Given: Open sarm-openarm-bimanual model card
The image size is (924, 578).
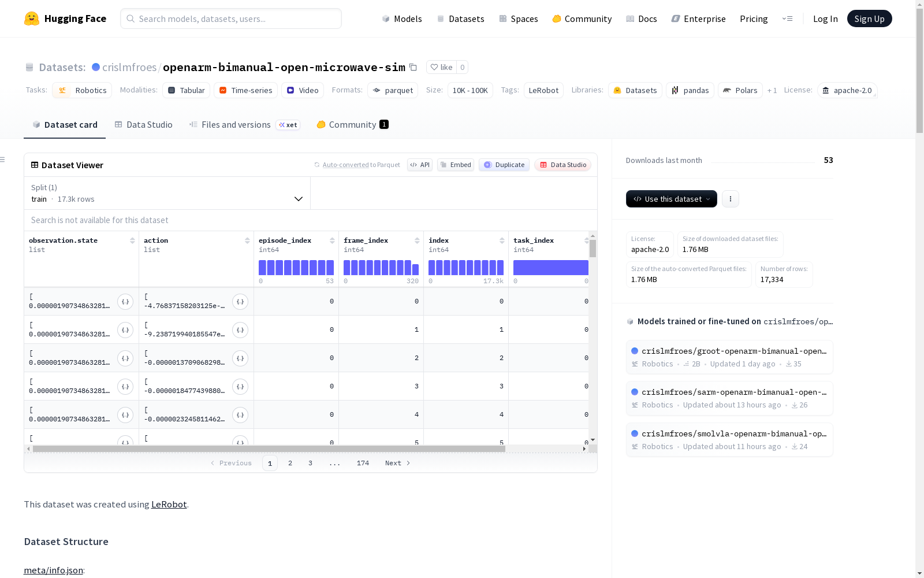Looking at the screenshot, I should [729, 398].
